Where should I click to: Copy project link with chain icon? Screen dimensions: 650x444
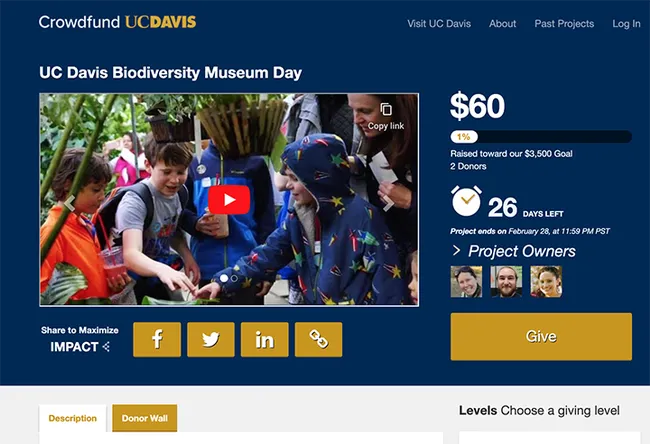[x=318, y=339]
